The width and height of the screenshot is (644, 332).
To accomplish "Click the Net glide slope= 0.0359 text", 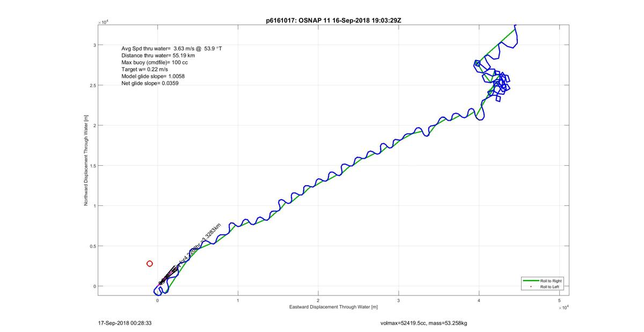I will [150, 83].
